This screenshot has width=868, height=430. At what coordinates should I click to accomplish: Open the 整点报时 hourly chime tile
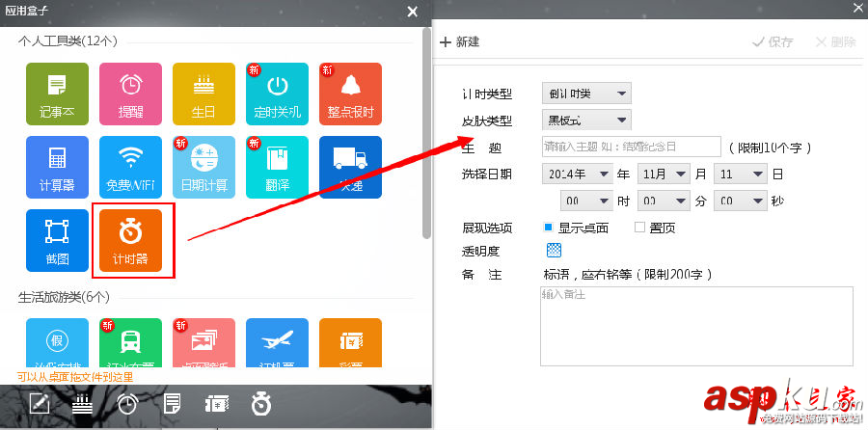tap(350, 94)
